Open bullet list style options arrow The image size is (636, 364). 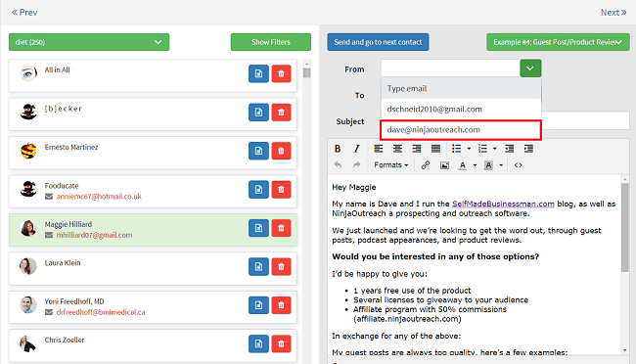[x=469, y=149]
